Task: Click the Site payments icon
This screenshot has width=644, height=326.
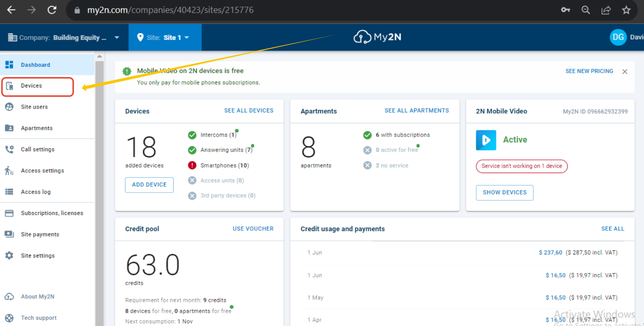Action: point(9,234)
